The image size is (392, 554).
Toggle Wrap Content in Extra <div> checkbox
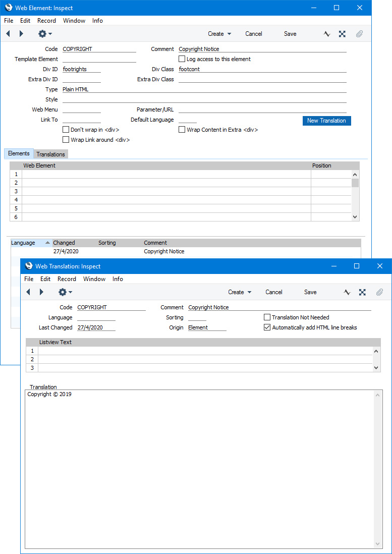[182, 130]
